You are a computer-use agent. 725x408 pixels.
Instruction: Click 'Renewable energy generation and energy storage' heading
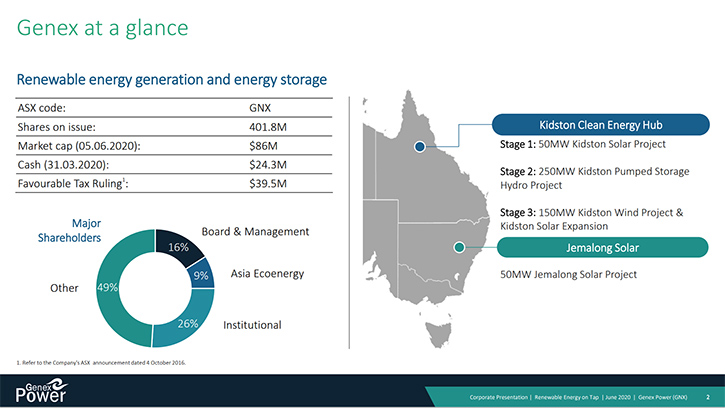[x=172, y=80]
